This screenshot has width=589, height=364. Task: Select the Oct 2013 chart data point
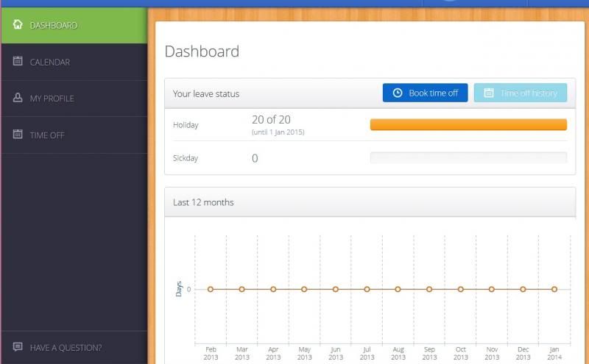pos(461,289)
